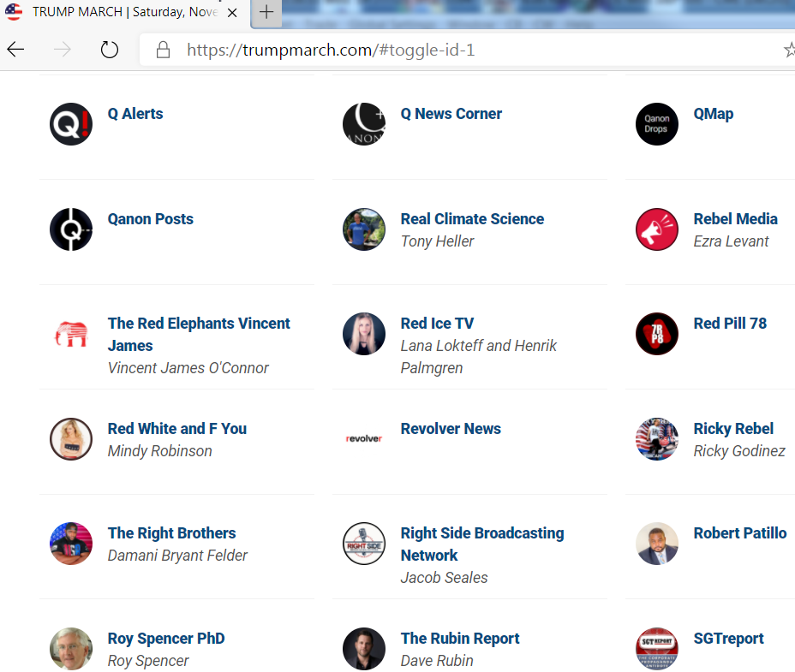Open the Robert Patillo link
Viewport: 795px width, 672px height.
point(739,533)
